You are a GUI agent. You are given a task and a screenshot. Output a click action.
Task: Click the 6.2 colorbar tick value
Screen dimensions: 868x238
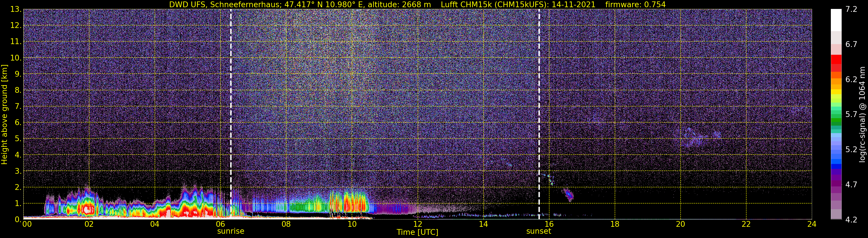[x=851, y=80]
